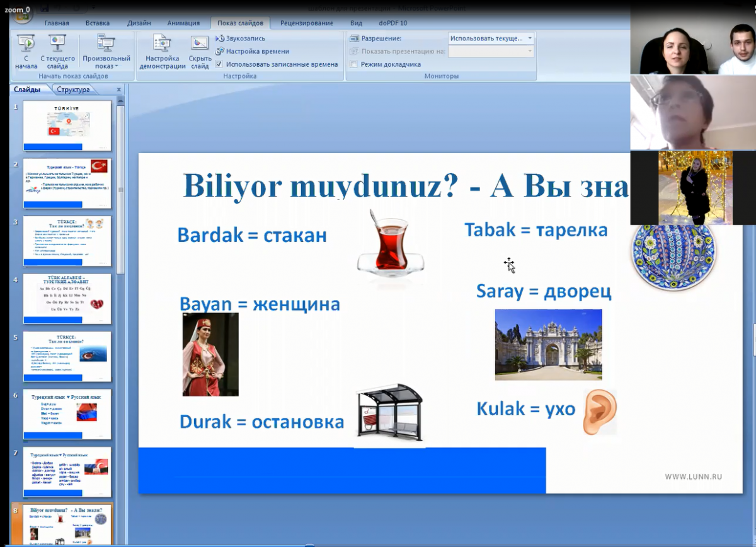The height and width of the screenshot is (547, 756).
Task: Click the text 'Kulak = ухо'
Action: (526, 409)
